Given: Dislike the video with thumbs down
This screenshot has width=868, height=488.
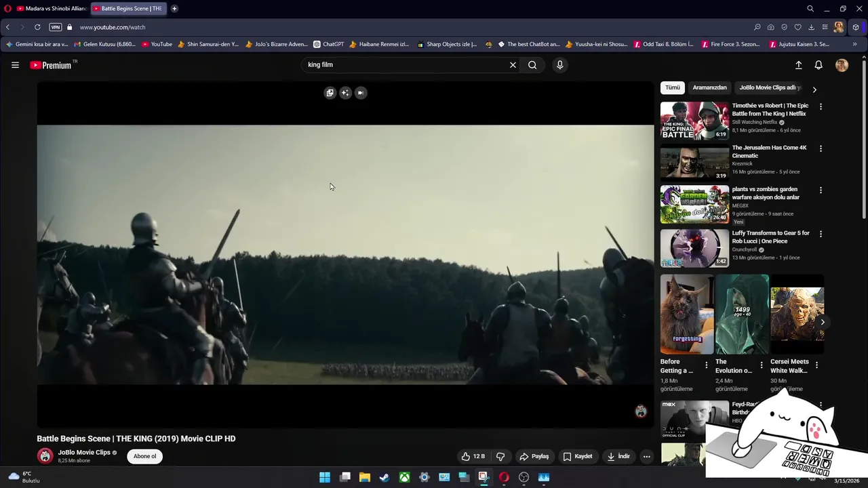Looking at the screenshot, I should tap(500, 456).
